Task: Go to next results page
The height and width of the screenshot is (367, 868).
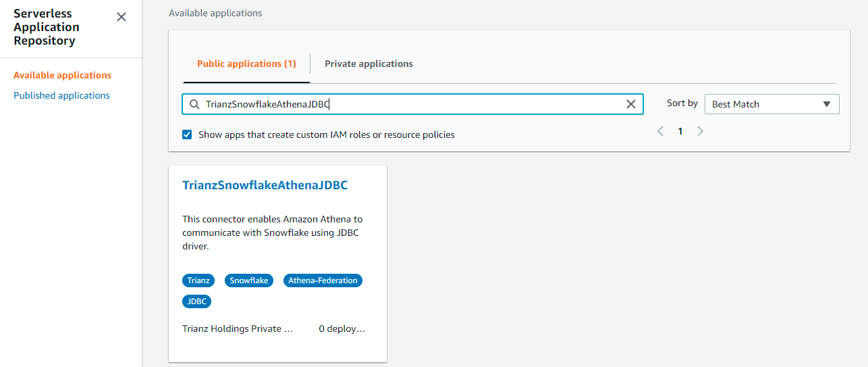Action: (700, 131)
